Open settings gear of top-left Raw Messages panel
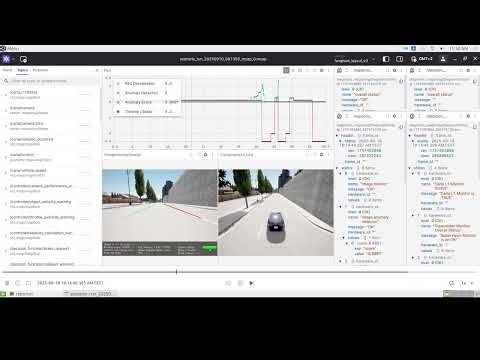This screenshot has height=360, width=480. click(395, 70)
